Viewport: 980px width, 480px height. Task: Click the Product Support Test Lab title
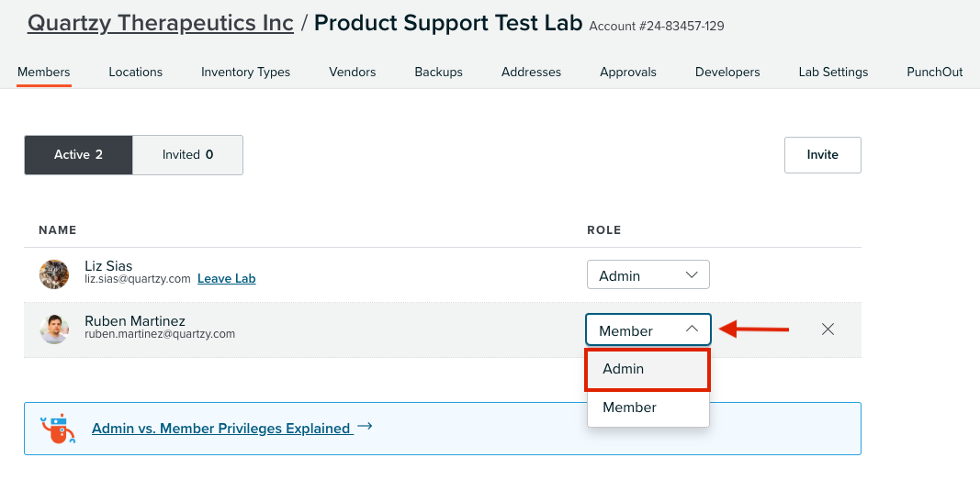click(x=448, y=23)
